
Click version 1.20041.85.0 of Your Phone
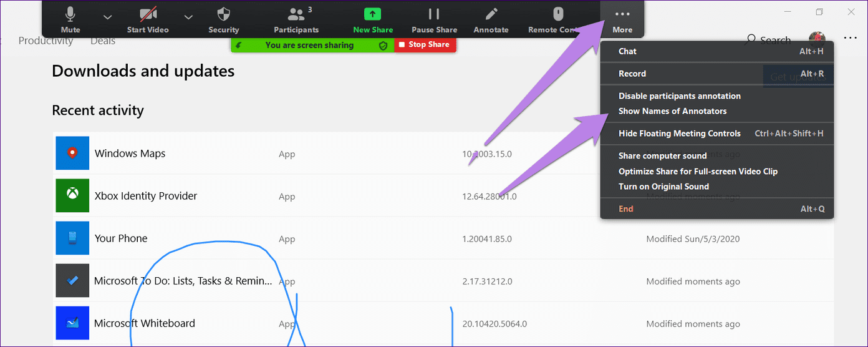pos(487,239)
